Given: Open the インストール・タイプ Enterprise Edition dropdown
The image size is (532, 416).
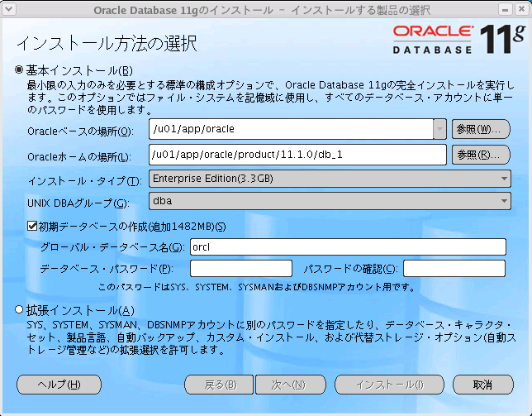Looking at the screenshot, I should (330, 179).
